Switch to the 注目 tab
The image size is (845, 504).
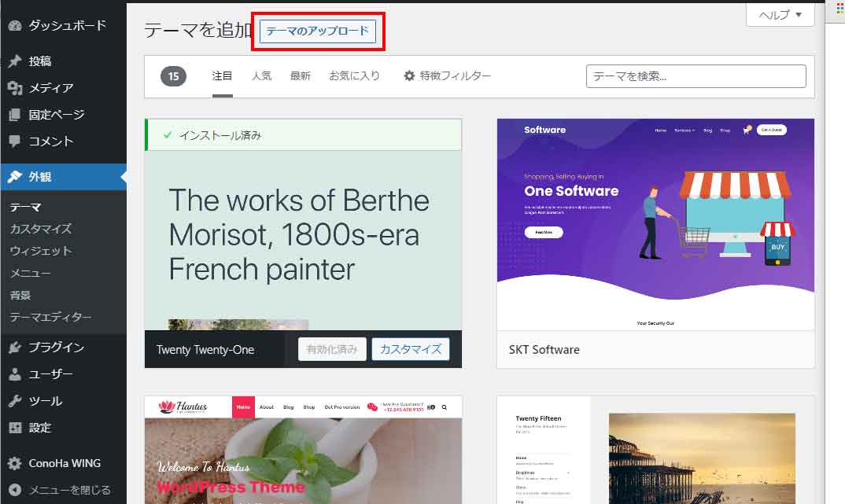tap(222, 76)
